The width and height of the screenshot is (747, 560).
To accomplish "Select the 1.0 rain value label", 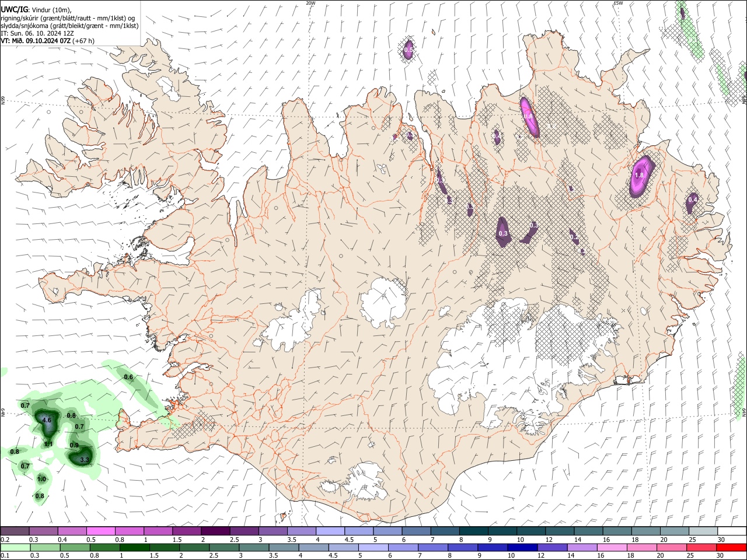I will tap(41, 479).
